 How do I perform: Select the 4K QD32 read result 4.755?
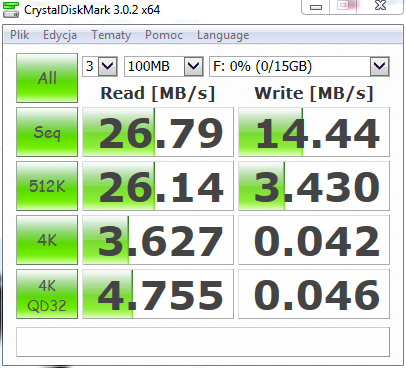pyautogui.click(x=158, y=294)
